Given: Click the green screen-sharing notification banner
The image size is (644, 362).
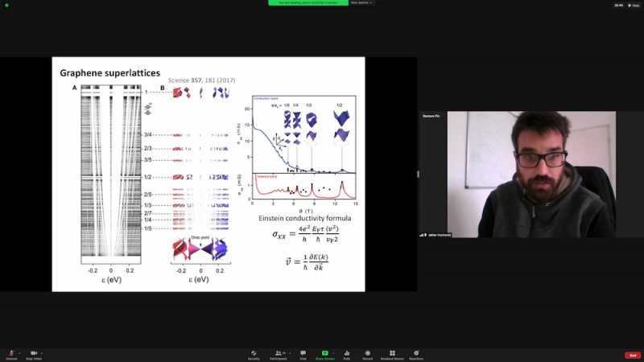Looking at the screenshot, I should coord(308,3).
